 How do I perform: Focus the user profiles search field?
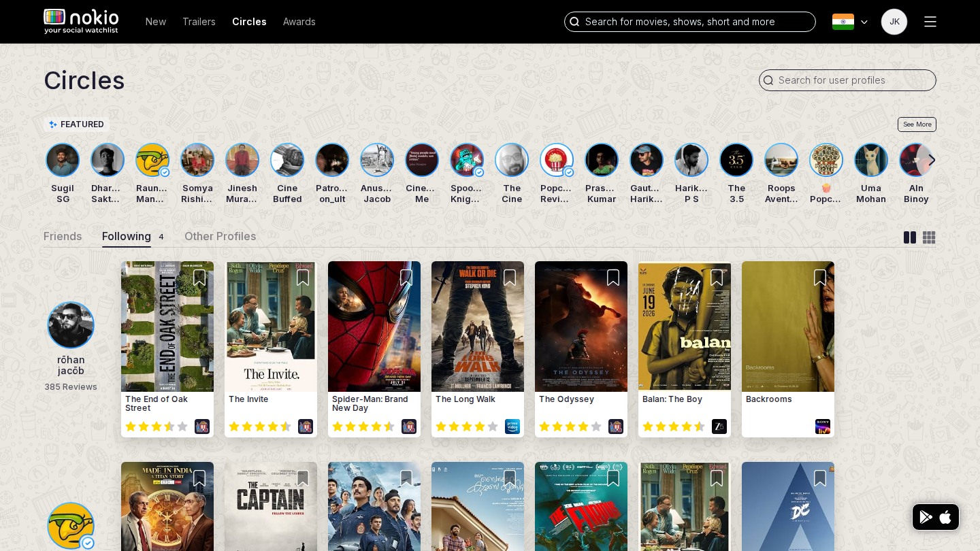847,80
